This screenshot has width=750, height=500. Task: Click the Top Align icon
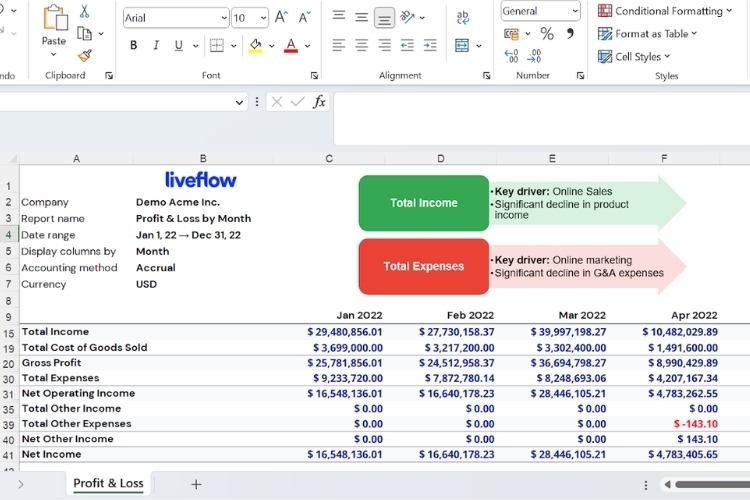[339, 16]
